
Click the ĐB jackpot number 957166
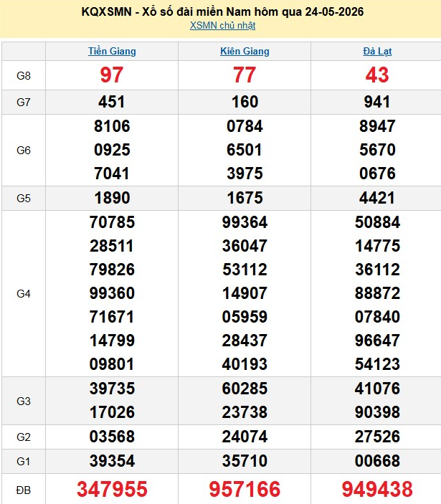pyautogui.click(x=245, y=489)
